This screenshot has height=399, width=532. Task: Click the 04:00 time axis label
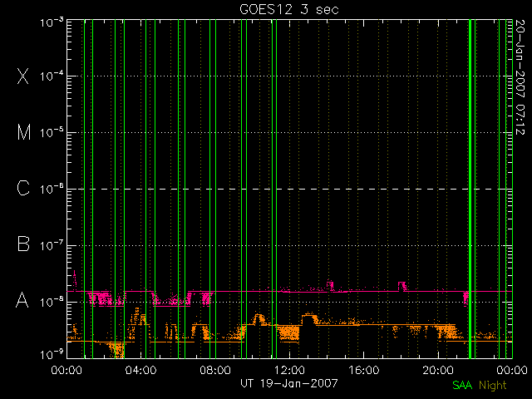pyautogui.click(x=140, y=370)
